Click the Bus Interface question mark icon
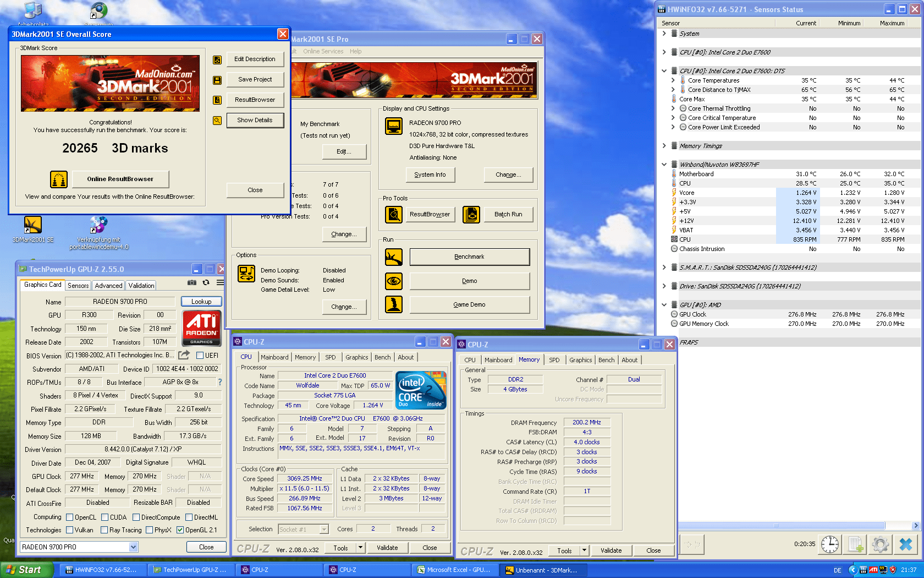Viewport: 924px width, 578px height. (x=220, y=382)
